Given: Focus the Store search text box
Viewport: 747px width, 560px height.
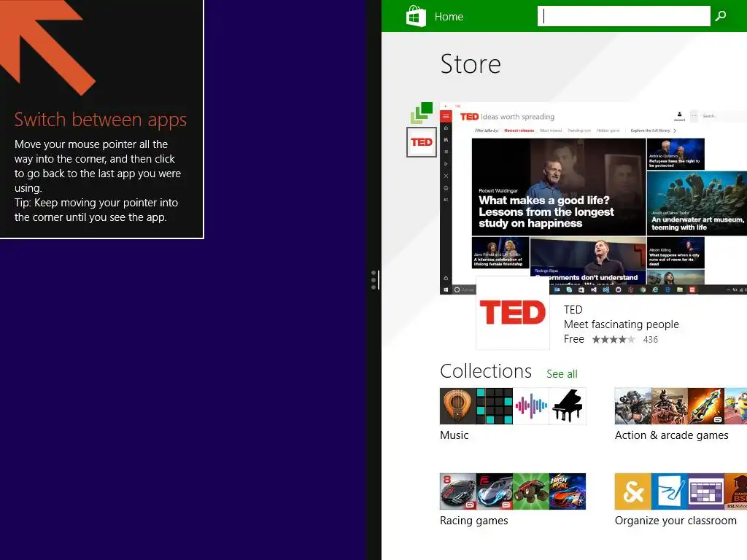Looking at the screenshot, I should click(624, 16).
